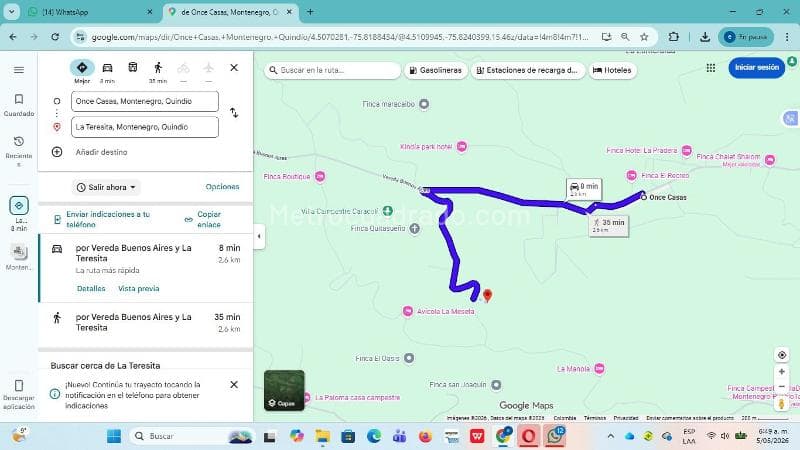Open the Privacidad footer link
Screen dimensions: 800x450
626,418
